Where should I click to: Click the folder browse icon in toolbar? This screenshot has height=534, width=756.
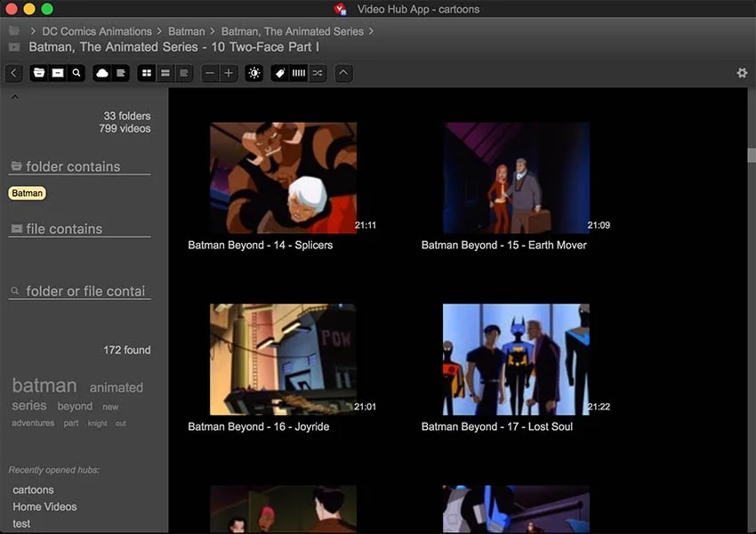coord(38,73)
